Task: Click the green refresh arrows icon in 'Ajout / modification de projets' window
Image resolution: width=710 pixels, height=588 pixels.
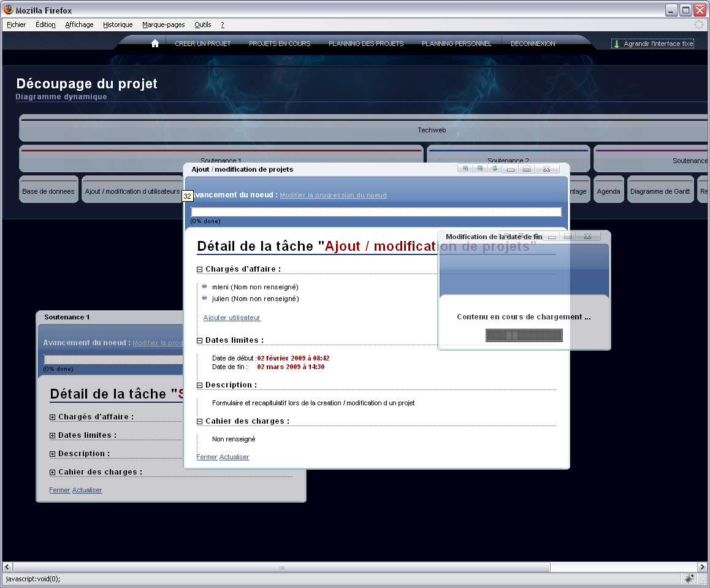Action: (494, 169)
